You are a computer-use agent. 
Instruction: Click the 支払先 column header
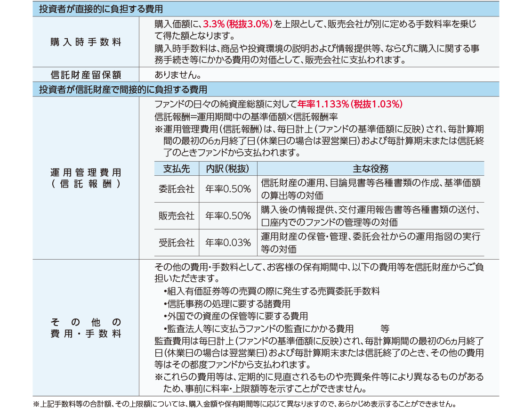pyautogui.click(x=177, y=169)
